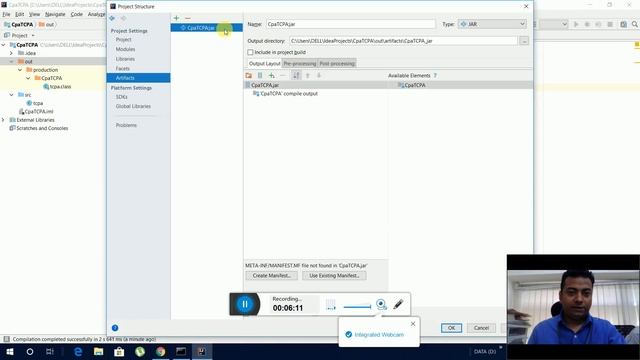640x360 pixels.
Task: Select Facets in Project Settings
Action: 122,69
